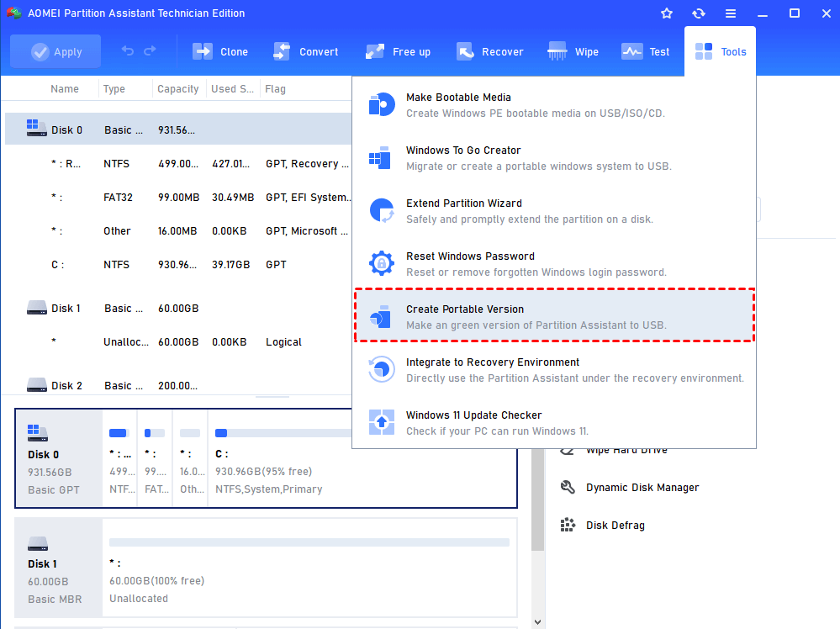The image size is (840, 629).
Task: Select Disk 0 Basic GPT block in disk map
Action: pyautogui.click(x=59, y=458)
